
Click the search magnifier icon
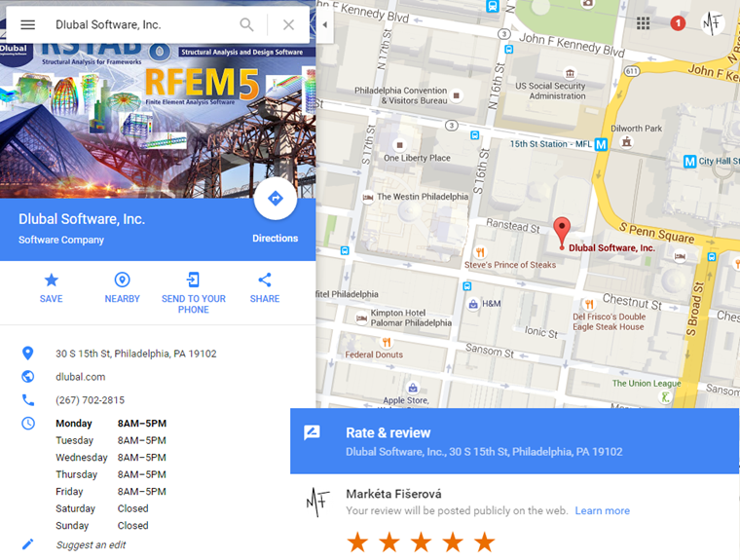pos(246,24)
